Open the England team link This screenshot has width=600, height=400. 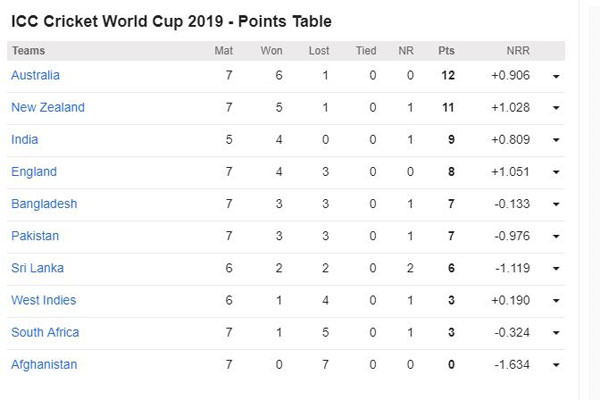point(34,171)
